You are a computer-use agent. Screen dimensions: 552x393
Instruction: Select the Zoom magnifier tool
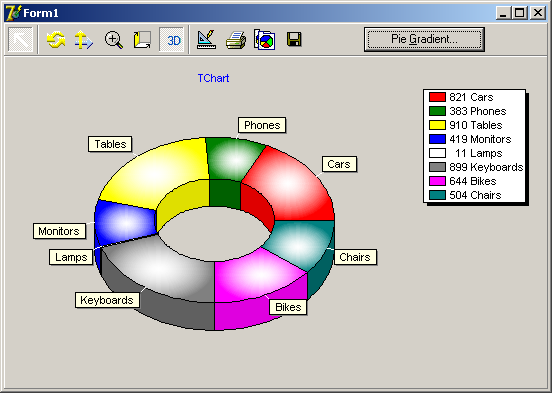point(114,40)
